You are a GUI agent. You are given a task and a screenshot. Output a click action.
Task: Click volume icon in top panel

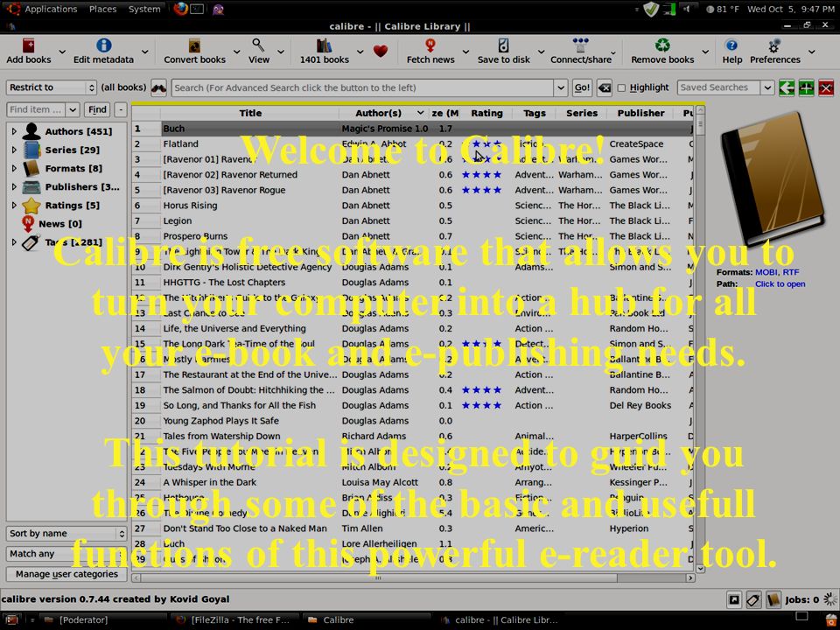coord(686,9)
